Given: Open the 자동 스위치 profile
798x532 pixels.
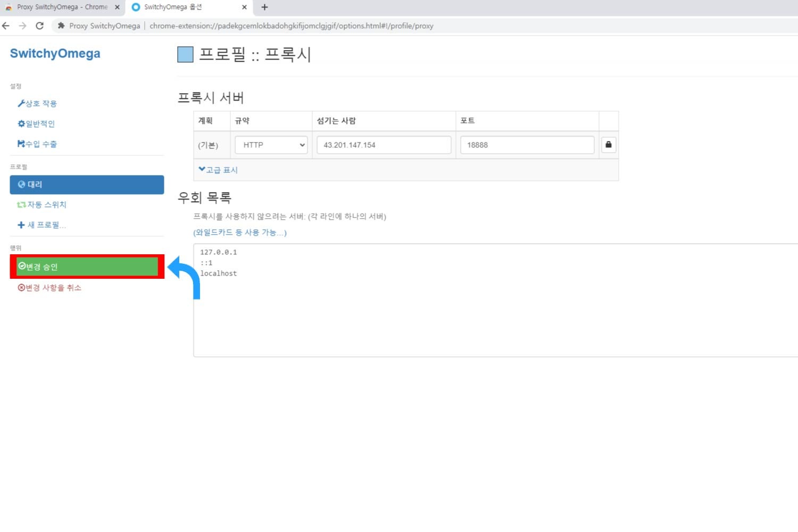Looking at the screenshot, I should pyautogui.click(x=43, y=205).
